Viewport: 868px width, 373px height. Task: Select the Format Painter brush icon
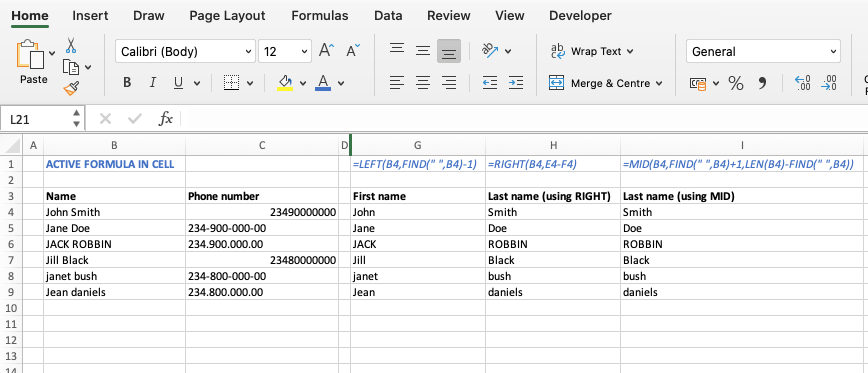click(71, 89)
